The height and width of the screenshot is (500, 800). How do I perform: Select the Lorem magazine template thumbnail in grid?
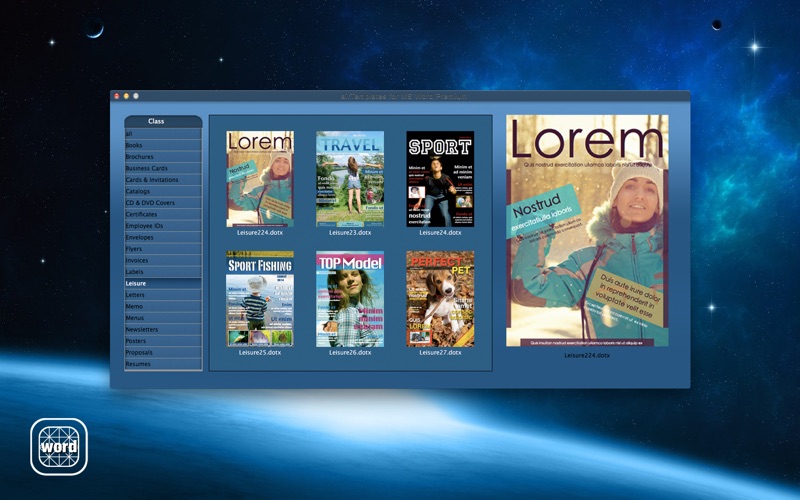pyautogui.click(x=260, y=179)
